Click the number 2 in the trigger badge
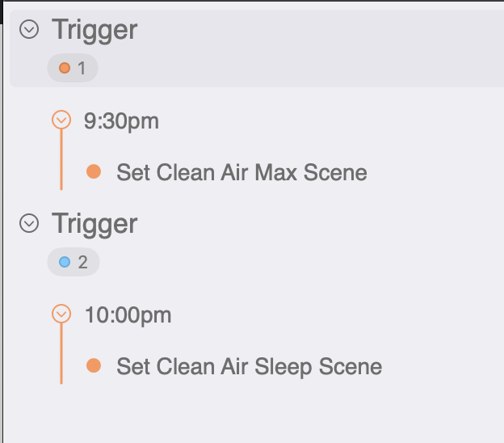This screenshot has height=443, width=504. pyautogui.click(x=82, y=262)
